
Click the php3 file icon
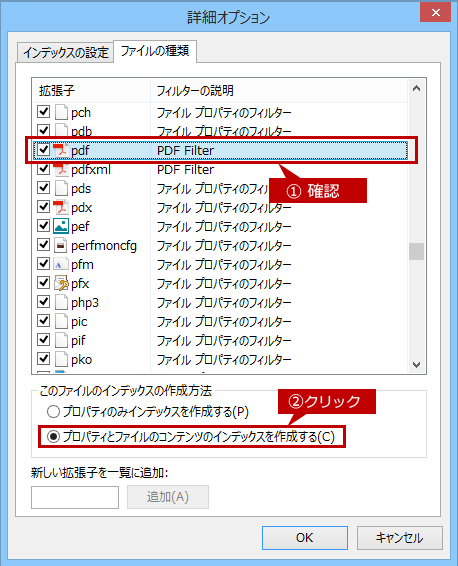tap(61, 302)
